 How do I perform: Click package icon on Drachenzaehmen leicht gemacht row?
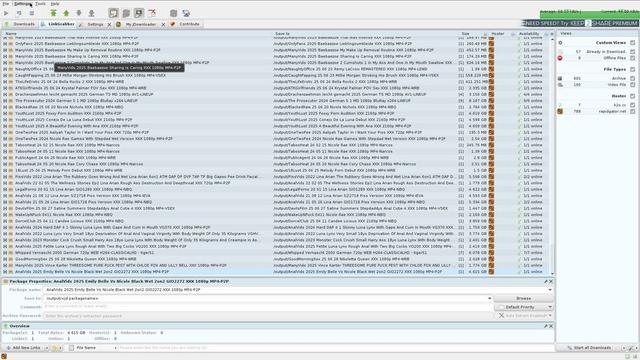(x=11, y=94)
